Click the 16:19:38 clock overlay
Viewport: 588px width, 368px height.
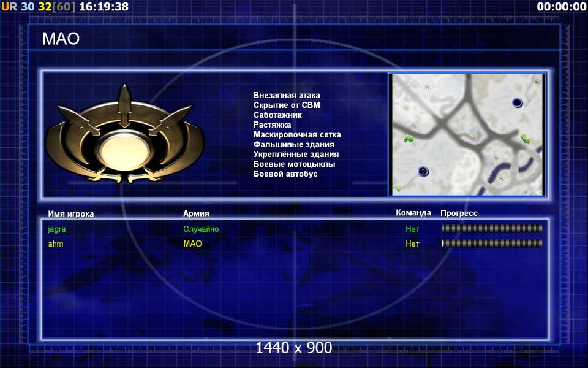coord(104,7)
